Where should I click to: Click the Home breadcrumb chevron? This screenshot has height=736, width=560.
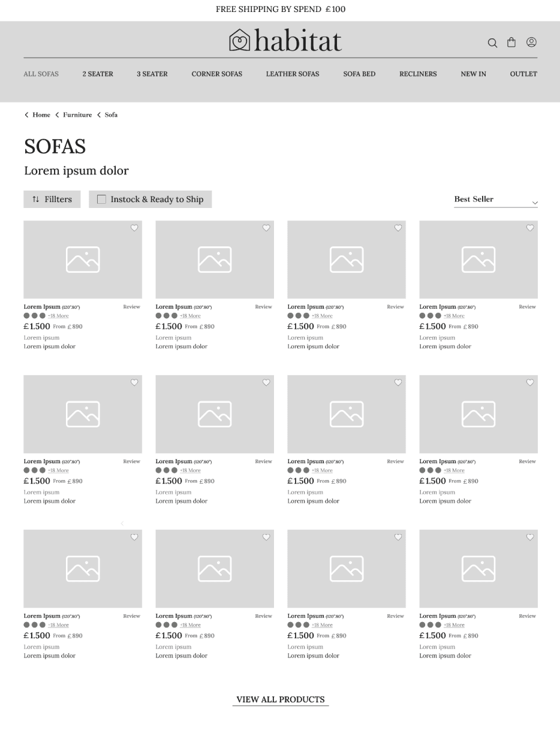pos(26,114)
